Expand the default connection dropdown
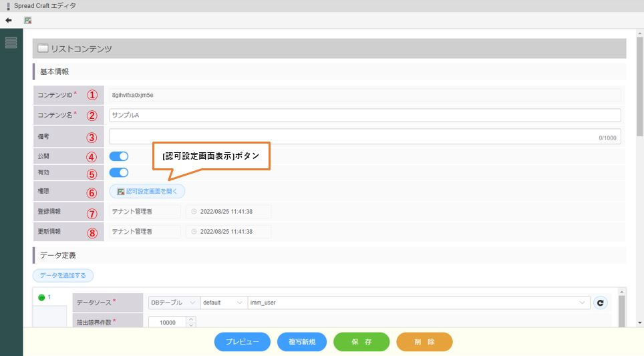644x356 pixels. coord(223,303)
